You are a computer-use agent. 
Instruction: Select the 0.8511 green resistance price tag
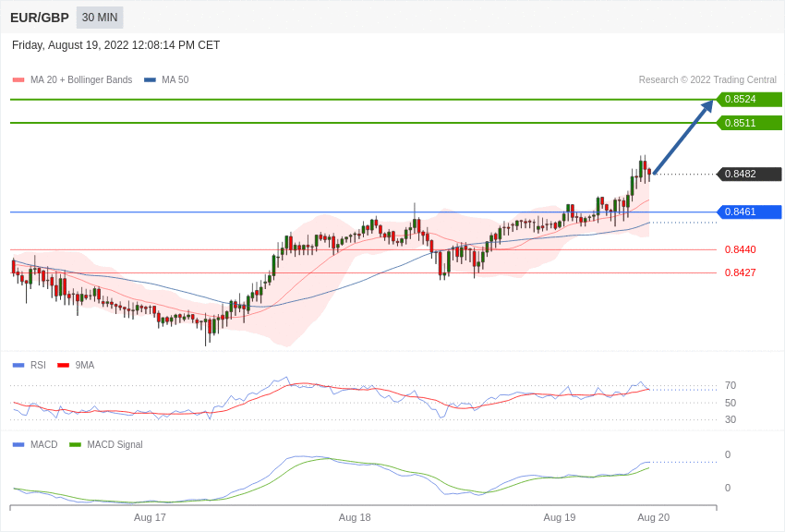click(749, 123)
